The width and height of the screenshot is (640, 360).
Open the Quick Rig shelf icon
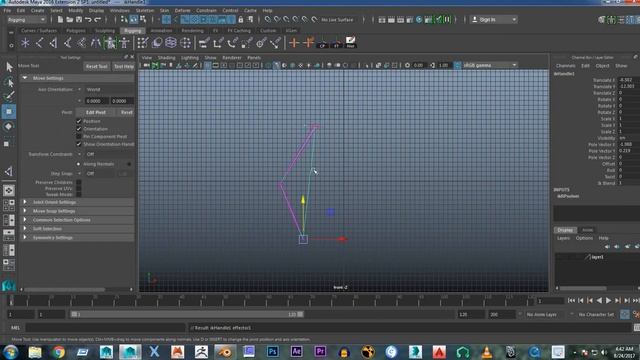(110, 42)
